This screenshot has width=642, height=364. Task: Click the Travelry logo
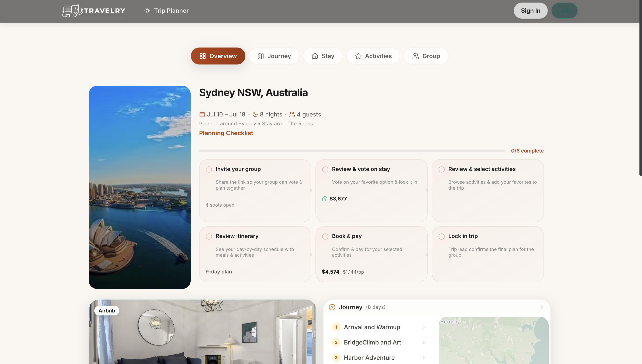(x=93, y=11)
